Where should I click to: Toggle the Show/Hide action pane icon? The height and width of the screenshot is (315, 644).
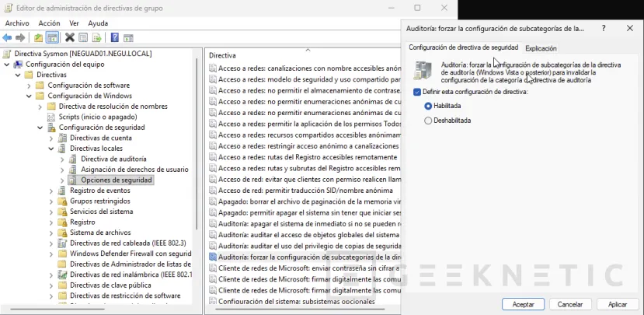tap(128, 38)
